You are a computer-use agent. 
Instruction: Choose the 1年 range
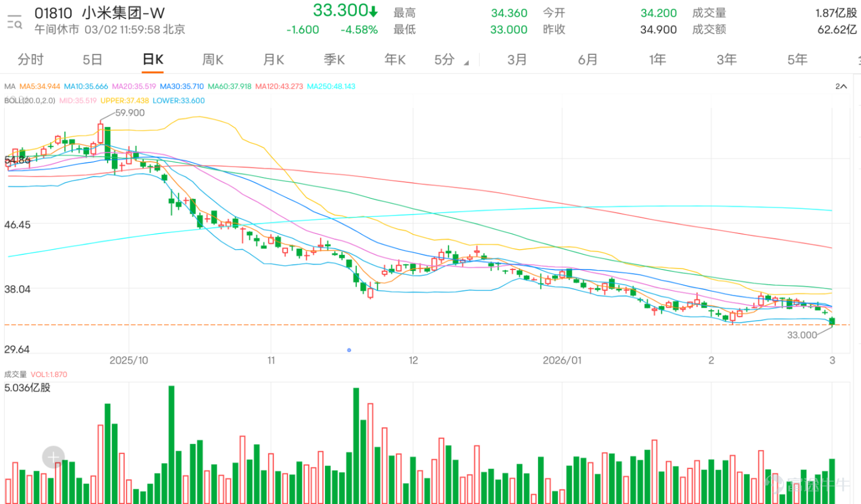tap(658, 60)
